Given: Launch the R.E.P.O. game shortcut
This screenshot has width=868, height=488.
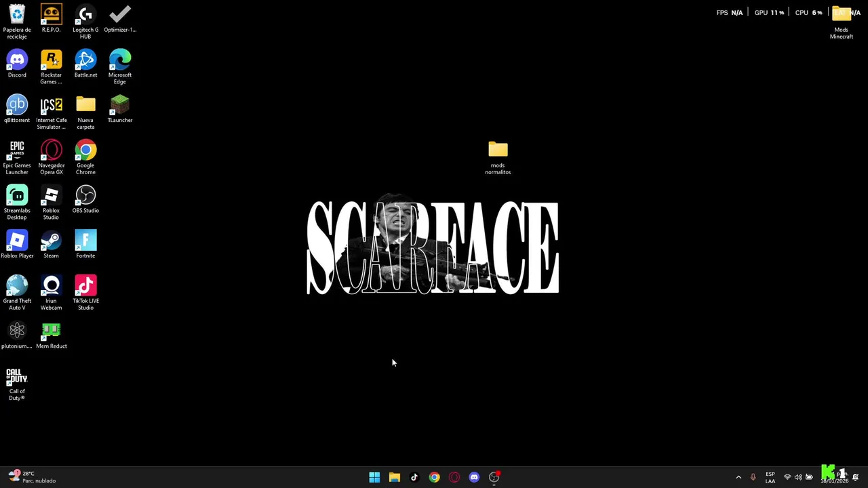Looking at the screenshot, I should (x=51, y=18).
